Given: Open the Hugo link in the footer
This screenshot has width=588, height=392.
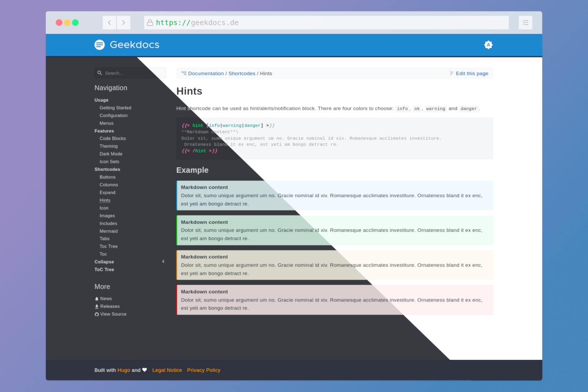Looking at the screenshot, I should coord(123,370).
